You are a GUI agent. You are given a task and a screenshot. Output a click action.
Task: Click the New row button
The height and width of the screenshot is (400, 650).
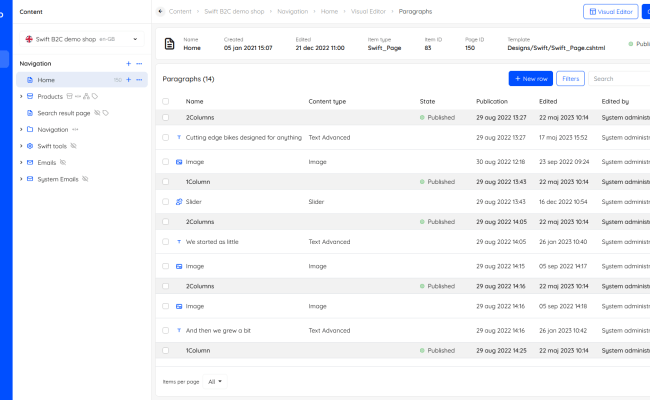[x=531, y=78]
